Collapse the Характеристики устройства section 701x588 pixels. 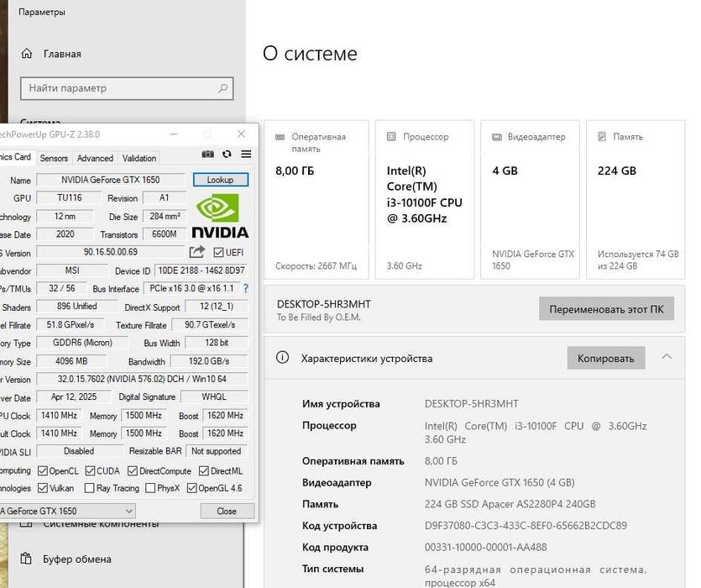pyautogui.click(x=667, y=357)
